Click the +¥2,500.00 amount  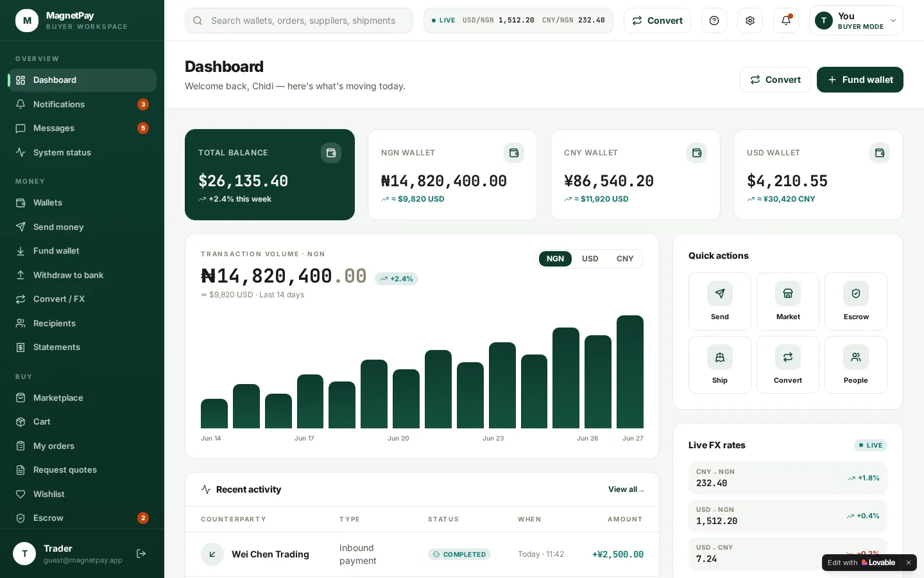pyautogui.click(x=618, y=554)
